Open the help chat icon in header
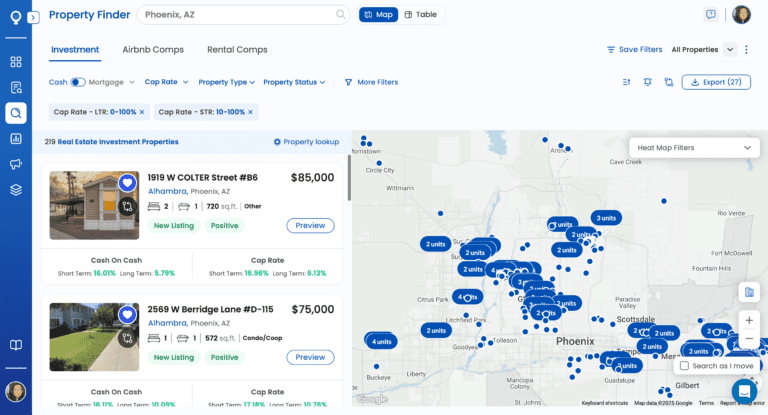The image size is (768, 415). point(711,15)
